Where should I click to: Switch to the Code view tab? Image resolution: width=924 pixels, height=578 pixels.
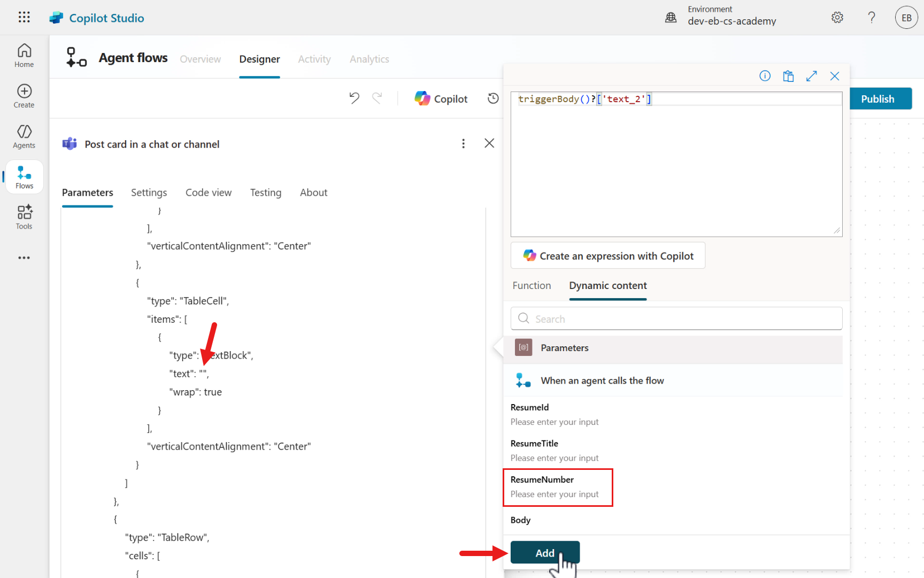pyautogui.click(x=209, y=193)
